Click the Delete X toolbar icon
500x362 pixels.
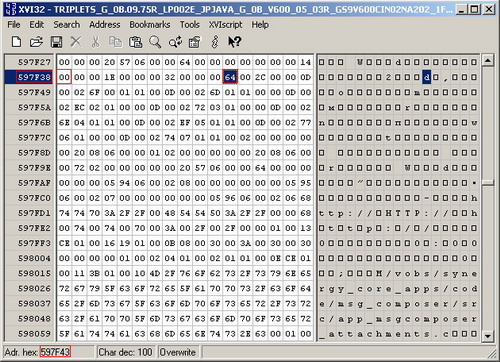point(76,42)
